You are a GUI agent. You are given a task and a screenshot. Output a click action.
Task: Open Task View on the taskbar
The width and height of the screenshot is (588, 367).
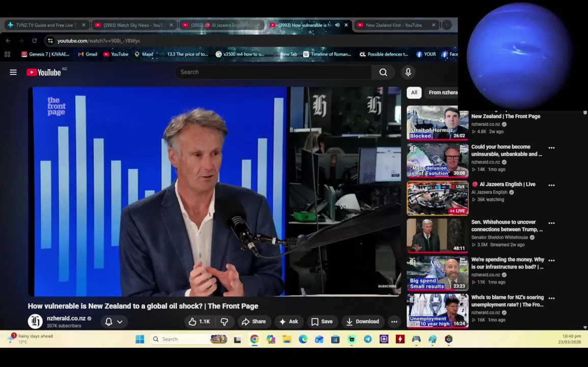coord(238,339)
